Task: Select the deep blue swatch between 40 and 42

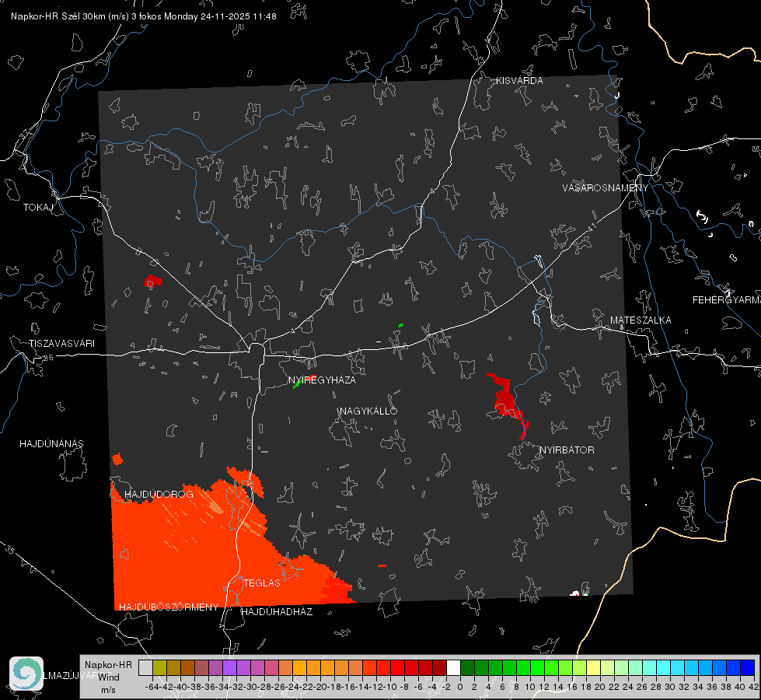Action: click(748, 667)
